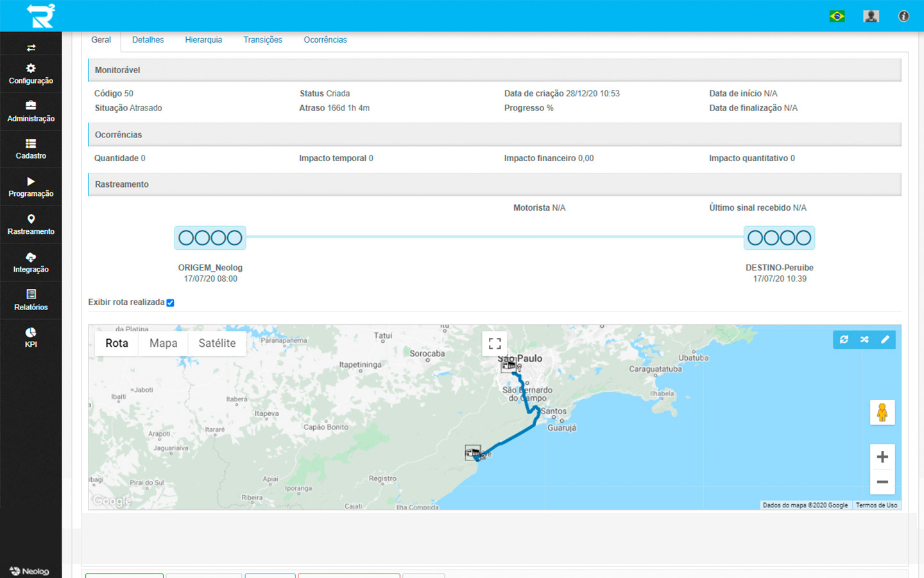Click the Brazil flag language icon
This screenshot has width=924, height=578.
pyautogui.click(x=837, y=16)
